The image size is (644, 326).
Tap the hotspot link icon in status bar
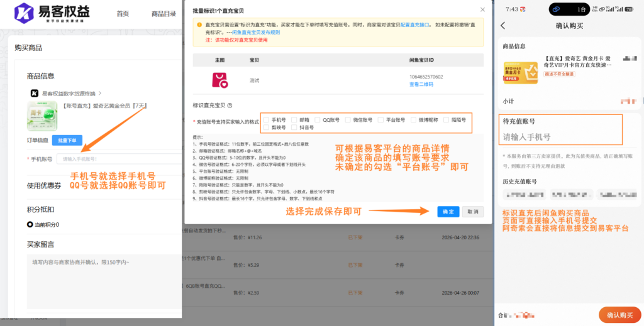(x=602, y=9)
